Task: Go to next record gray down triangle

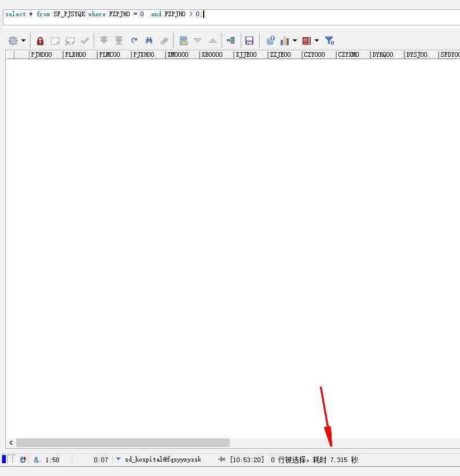Action: (197, 41)
